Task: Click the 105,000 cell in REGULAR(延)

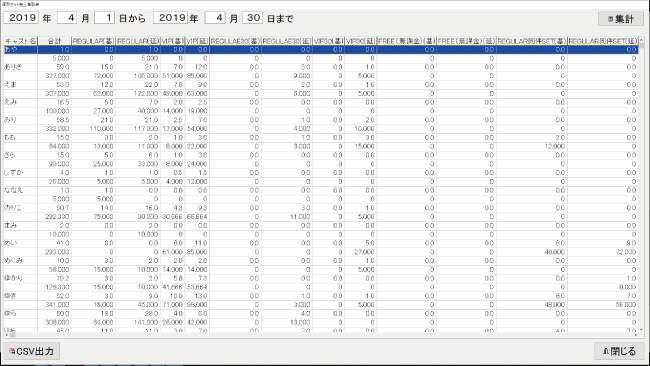Action: point(138,76)
